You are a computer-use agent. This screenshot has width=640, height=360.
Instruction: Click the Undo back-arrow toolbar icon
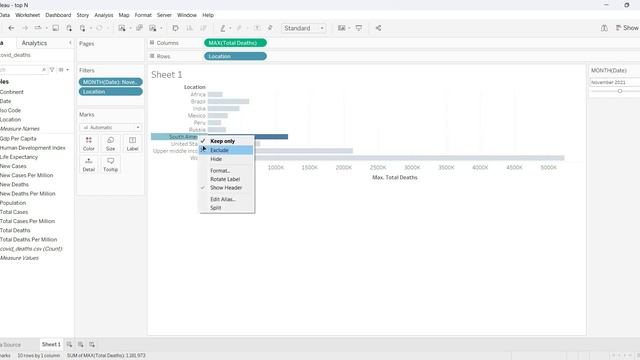coord(11,28)
